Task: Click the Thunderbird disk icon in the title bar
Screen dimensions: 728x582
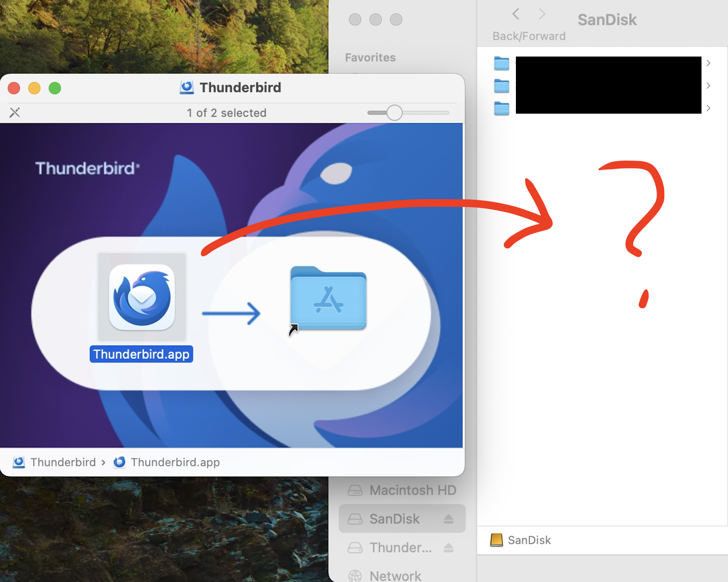Action: pyautogui.click(x=187, y=88)
